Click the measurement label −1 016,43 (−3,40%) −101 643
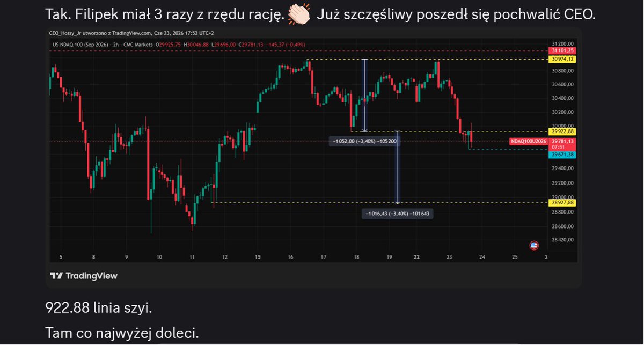 398,214
